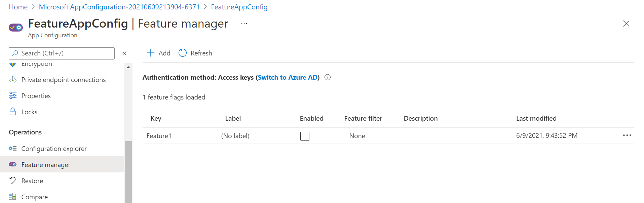Click Switch to Azure AD link
Viewport: 644px width, 203px height.
(x=288, y=77)
